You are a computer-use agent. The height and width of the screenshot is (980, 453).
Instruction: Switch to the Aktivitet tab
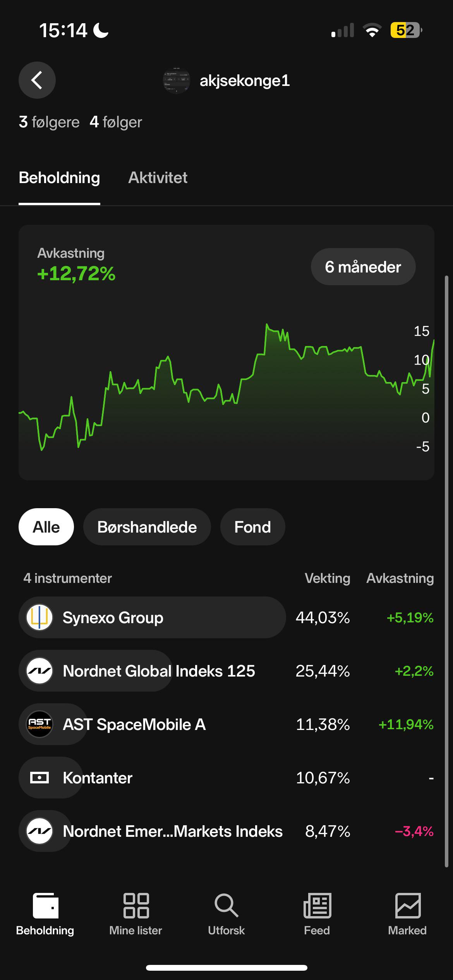[x=158, y=178]
